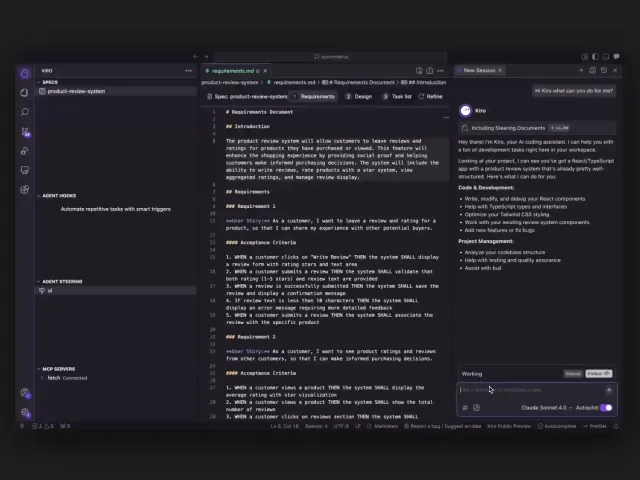Select the New Session chat tab

click(479, 70)
